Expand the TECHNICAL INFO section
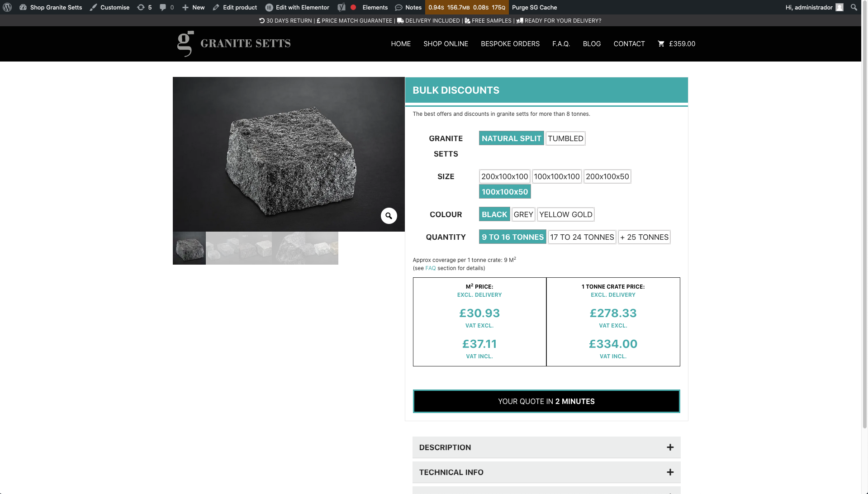Screen dimensions: 868x494 pos(546,472)
